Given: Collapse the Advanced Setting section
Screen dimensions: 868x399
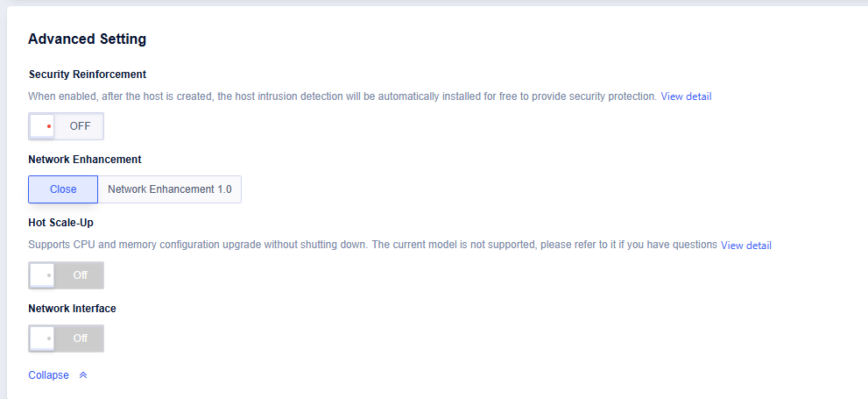Looking at the screenshot, I should pyautogui.click(x=49, y=375).
